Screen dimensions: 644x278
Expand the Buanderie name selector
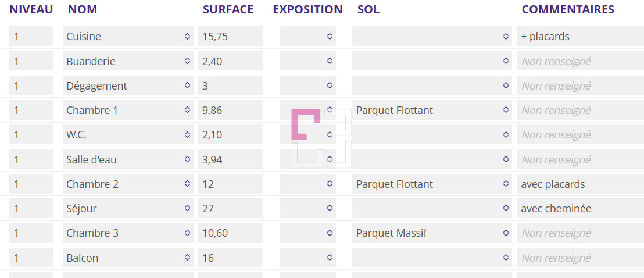pos(128,61)
